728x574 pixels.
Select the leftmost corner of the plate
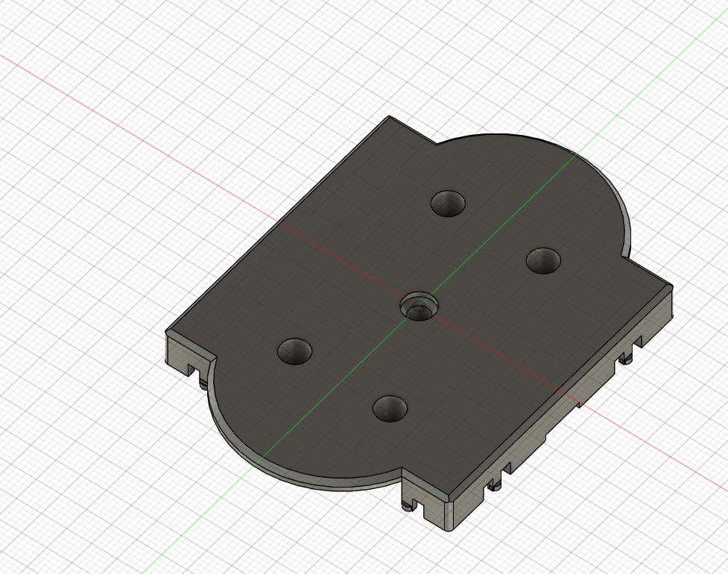tap(167, 331)
